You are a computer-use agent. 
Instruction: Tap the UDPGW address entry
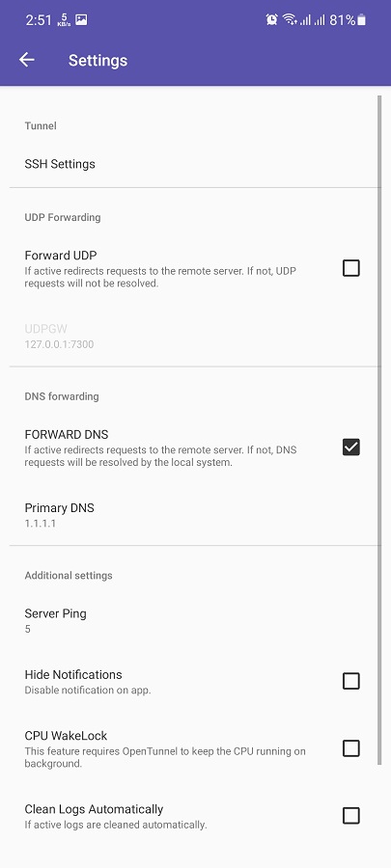point(193,336)
